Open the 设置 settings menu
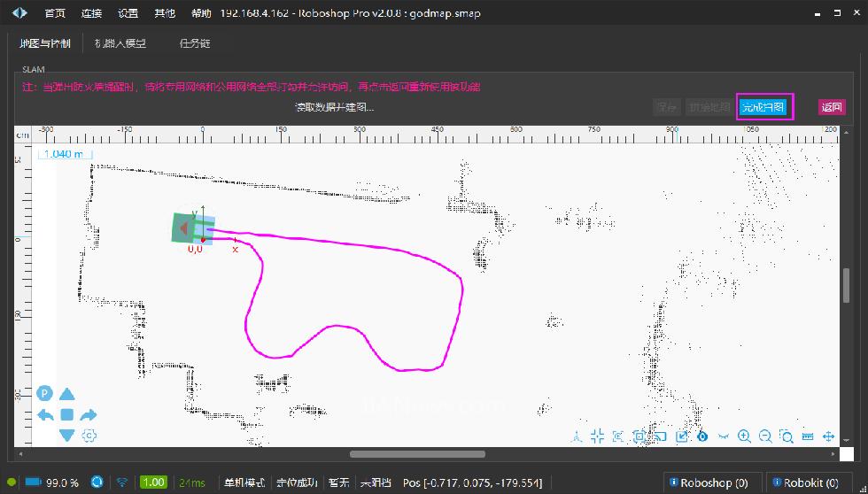The height and width of the screenshot is (494, 868). [128, 14]
